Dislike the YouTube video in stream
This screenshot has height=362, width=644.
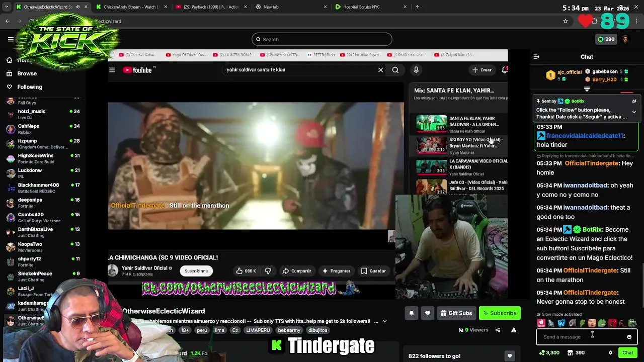(268, 271)
